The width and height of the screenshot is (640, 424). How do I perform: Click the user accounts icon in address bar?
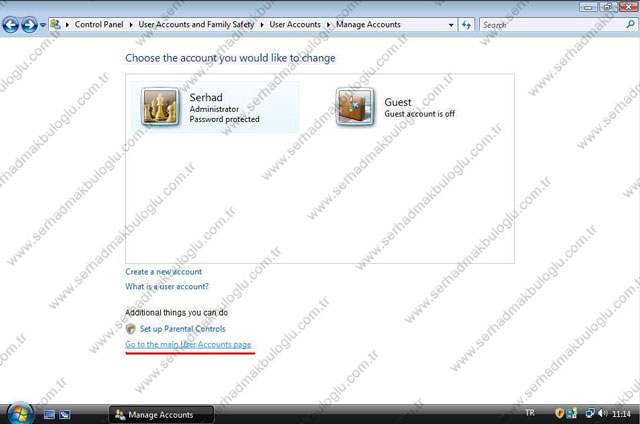pos(56,24)
